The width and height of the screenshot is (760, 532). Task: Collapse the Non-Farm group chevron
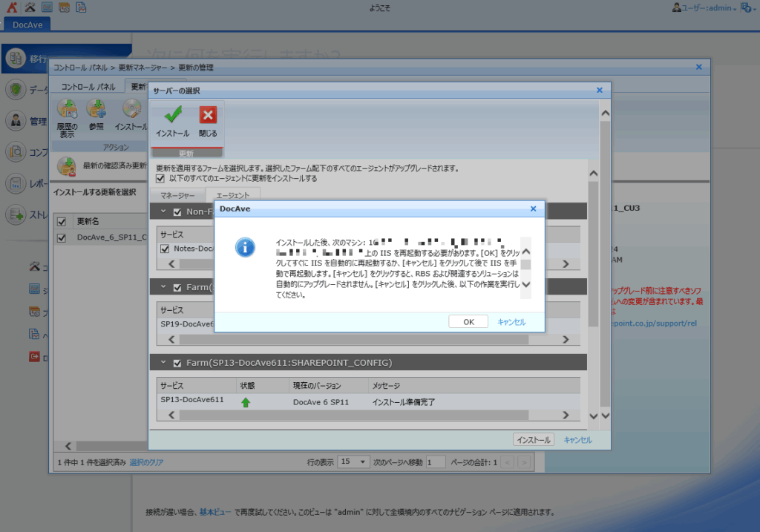[x=163, y=211]
